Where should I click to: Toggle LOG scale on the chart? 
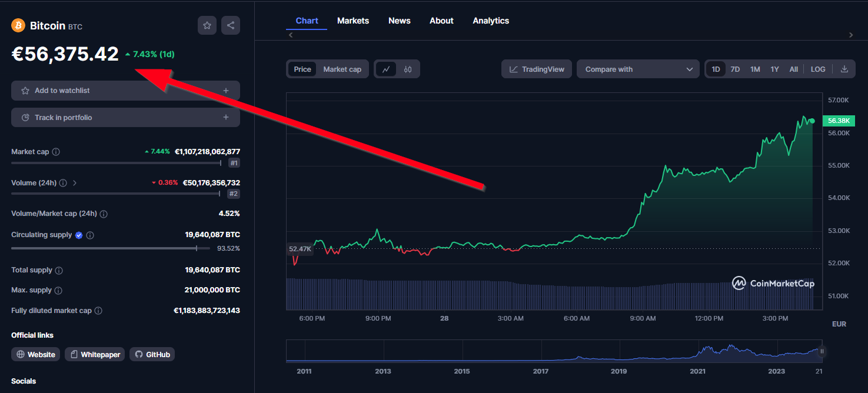(818, 69)
